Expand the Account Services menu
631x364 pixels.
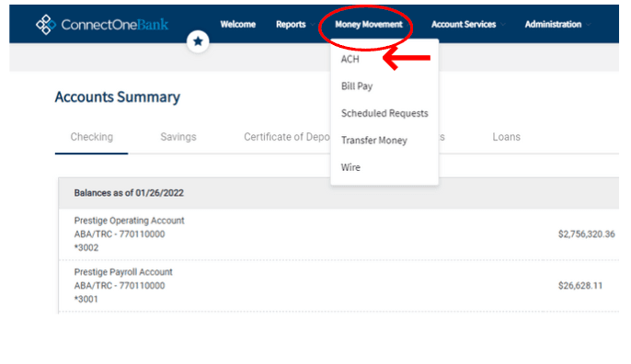467,25
